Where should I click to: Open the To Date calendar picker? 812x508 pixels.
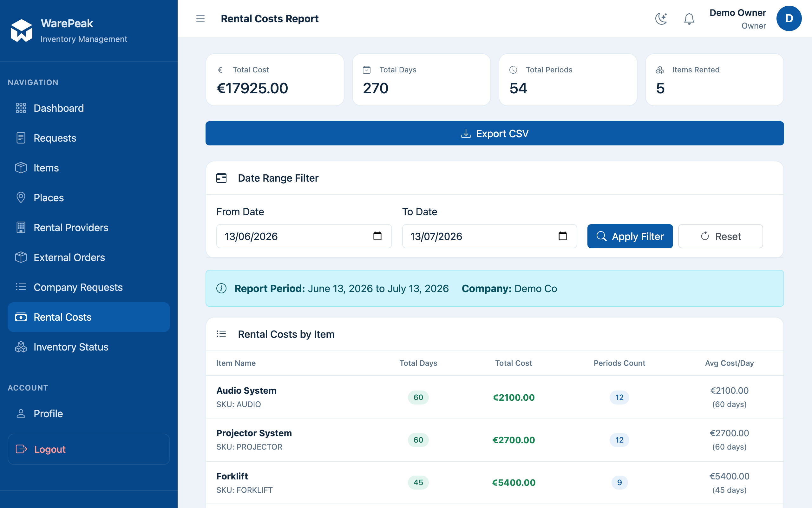tap(563, 236)
